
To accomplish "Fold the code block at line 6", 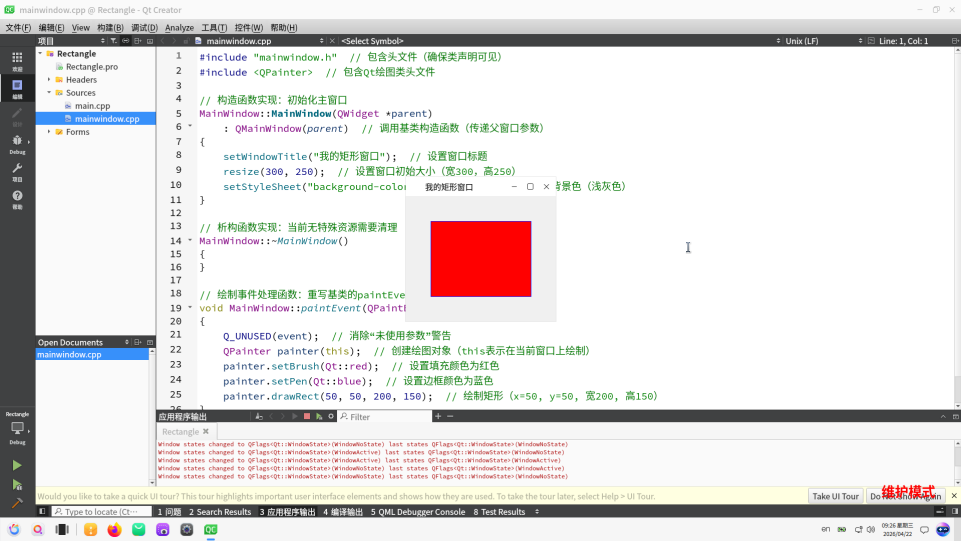I will click(190, 126).
